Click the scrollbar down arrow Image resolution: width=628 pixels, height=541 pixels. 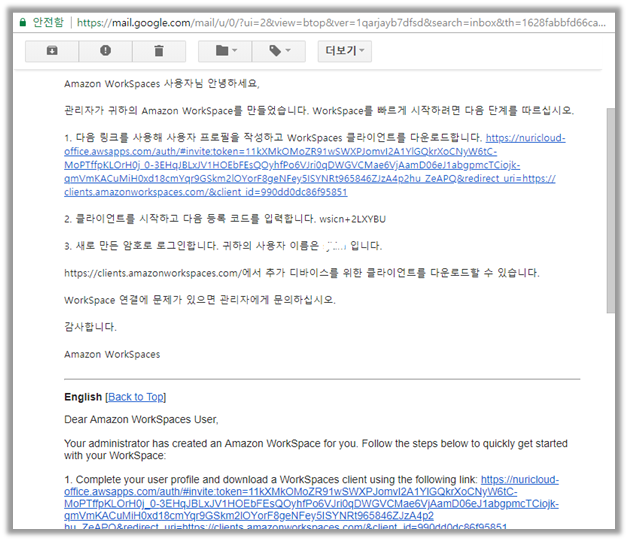(612, 522)
